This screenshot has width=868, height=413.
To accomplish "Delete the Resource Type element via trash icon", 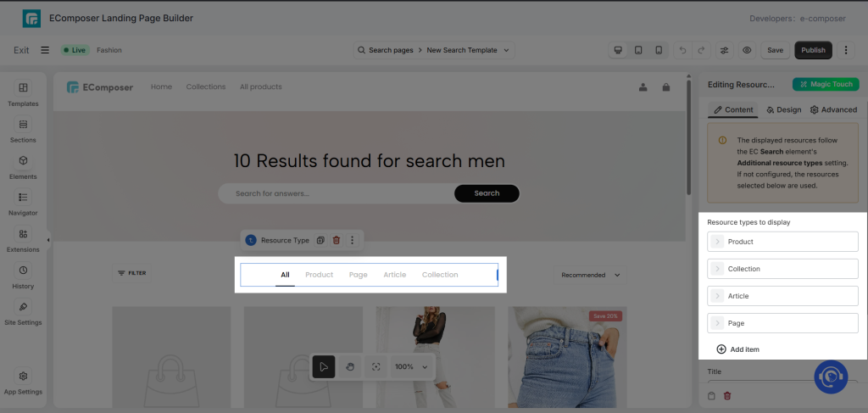I will click(x=336, y=240).
